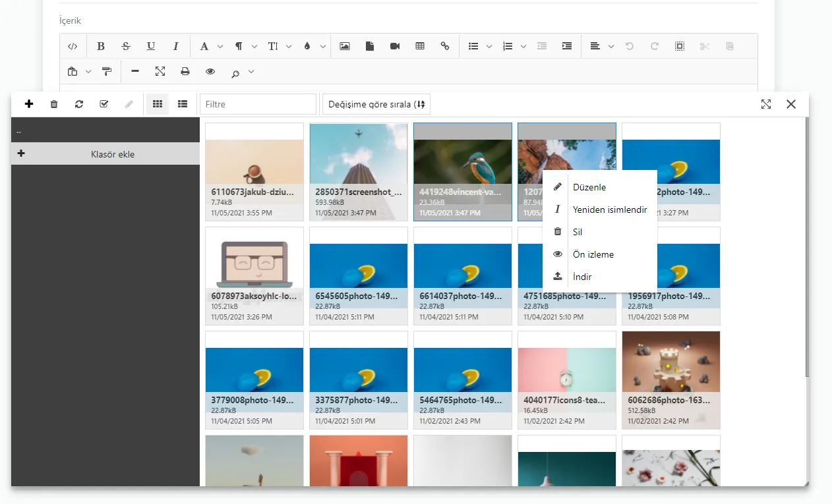Click the 'Klasör ekle' button
832x504 pixels.
point(105,154)
